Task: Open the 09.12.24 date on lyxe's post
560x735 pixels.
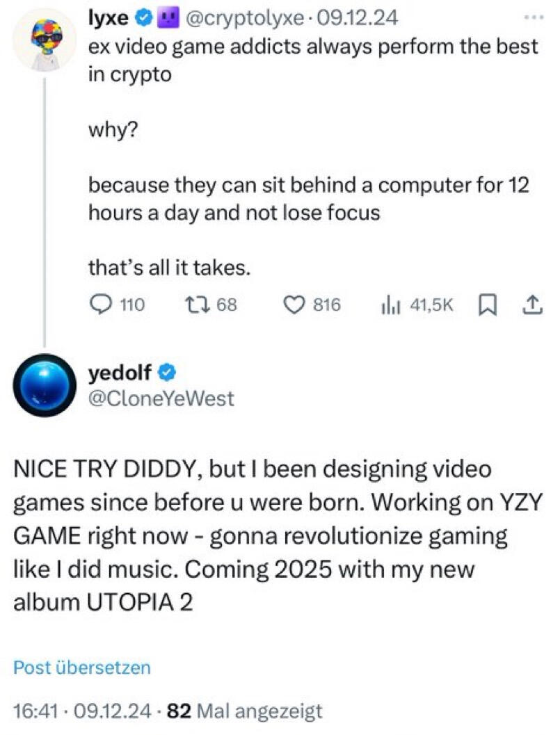Action: [358, 18]
